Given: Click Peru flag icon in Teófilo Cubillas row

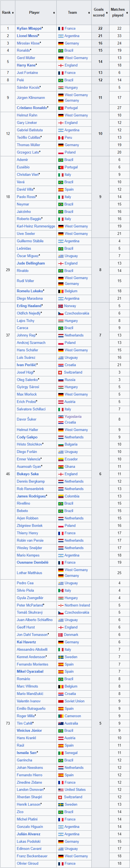Looking at the screenshot, I should (x=61, y=138).
